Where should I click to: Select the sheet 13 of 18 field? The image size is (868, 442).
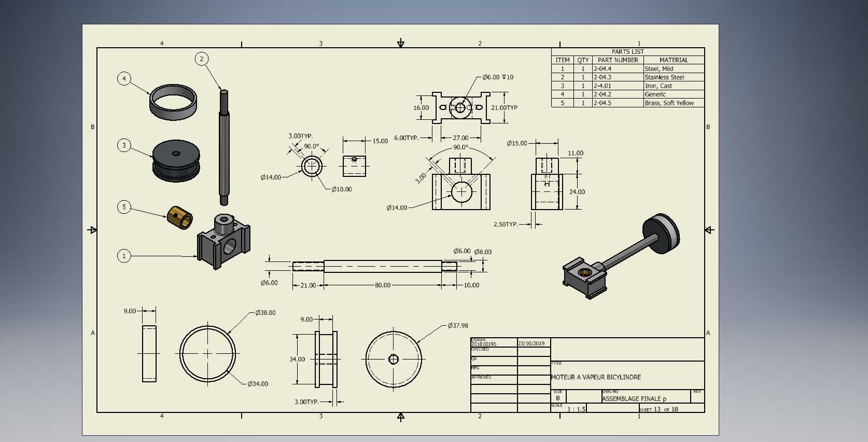click(659, 409)
